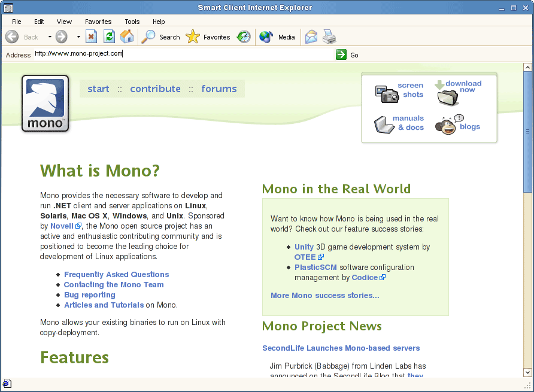The height and width of the screenshot is (392, 534).
Task: Click the vertical scrollbar thumb
Action: (527, 132)
